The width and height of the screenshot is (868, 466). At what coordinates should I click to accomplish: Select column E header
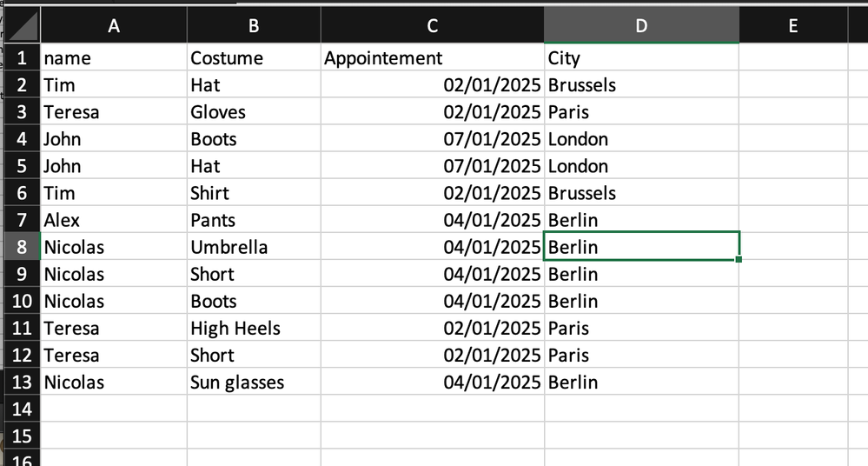[792, 26]
